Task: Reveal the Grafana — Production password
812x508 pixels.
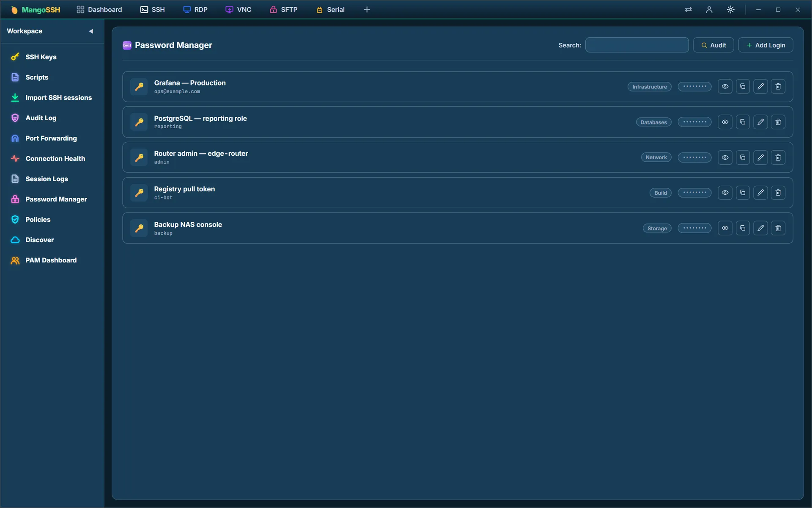Action: tap(725, 86)
